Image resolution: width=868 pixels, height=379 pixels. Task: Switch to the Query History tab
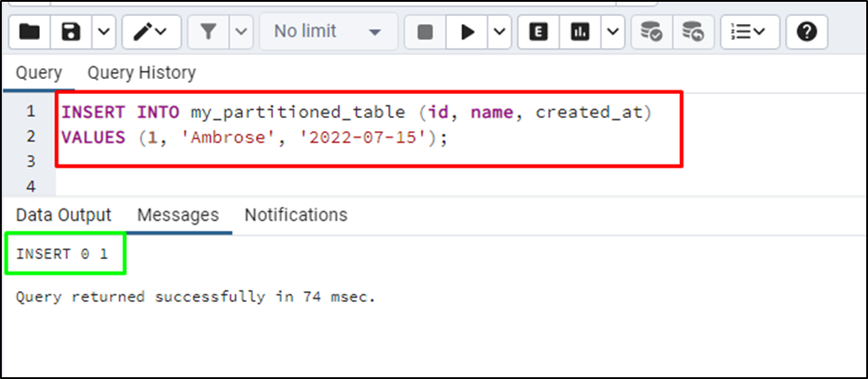pos(142,73)
